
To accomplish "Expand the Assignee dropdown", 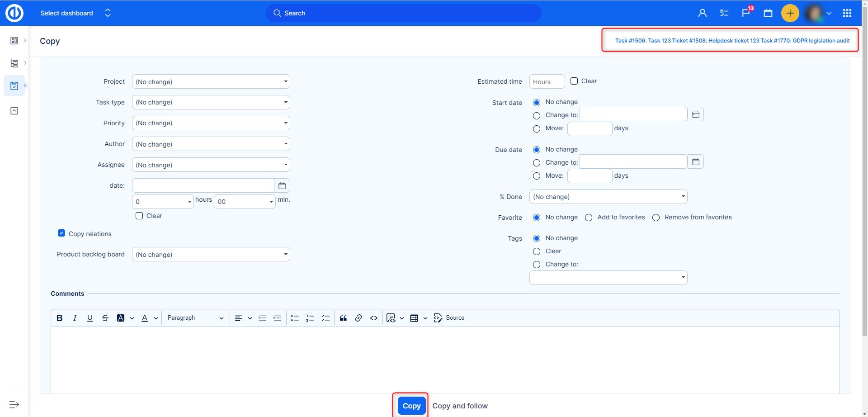I will (x=211, y=165).
